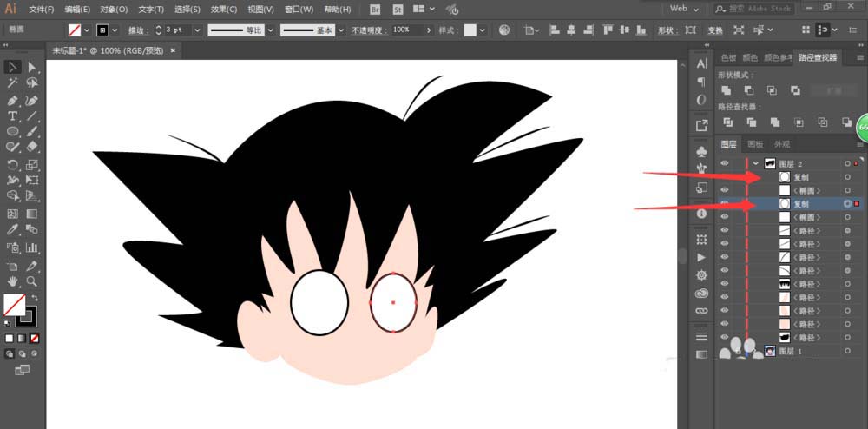This screenshot has height=429, width=868.
Task: Open the 样式 graphic style dropdown
Action: click(x=483, y=30)
